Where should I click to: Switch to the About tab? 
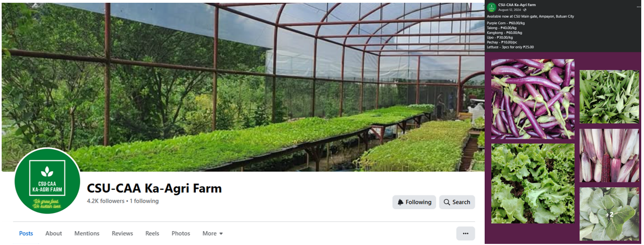(53, 233)
